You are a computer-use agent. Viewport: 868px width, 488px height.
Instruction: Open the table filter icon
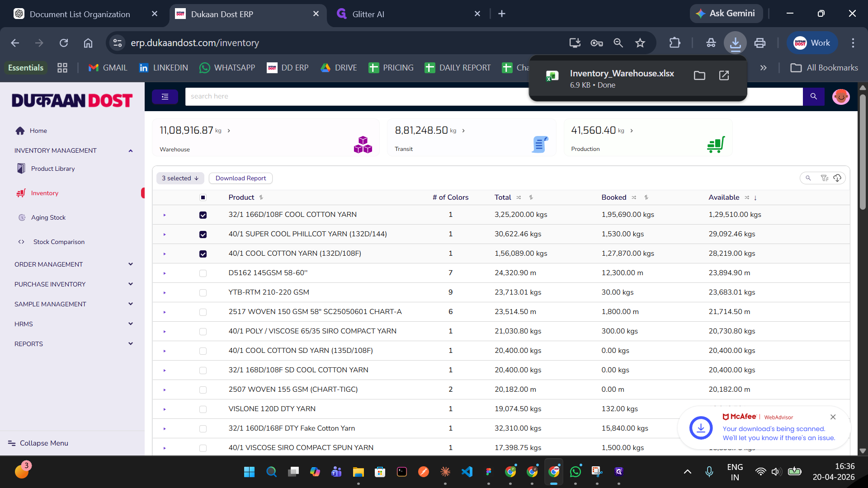click(824, 178)
